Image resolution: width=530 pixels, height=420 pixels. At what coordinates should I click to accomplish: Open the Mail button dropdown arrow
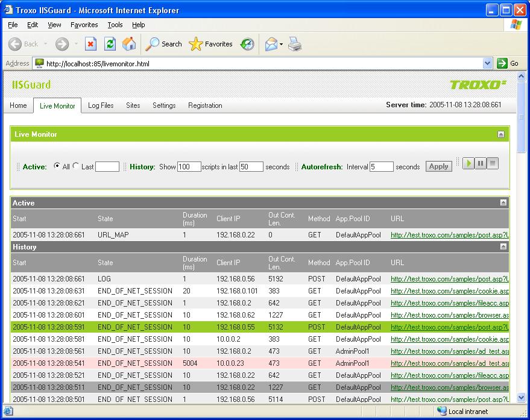point(281,44)
